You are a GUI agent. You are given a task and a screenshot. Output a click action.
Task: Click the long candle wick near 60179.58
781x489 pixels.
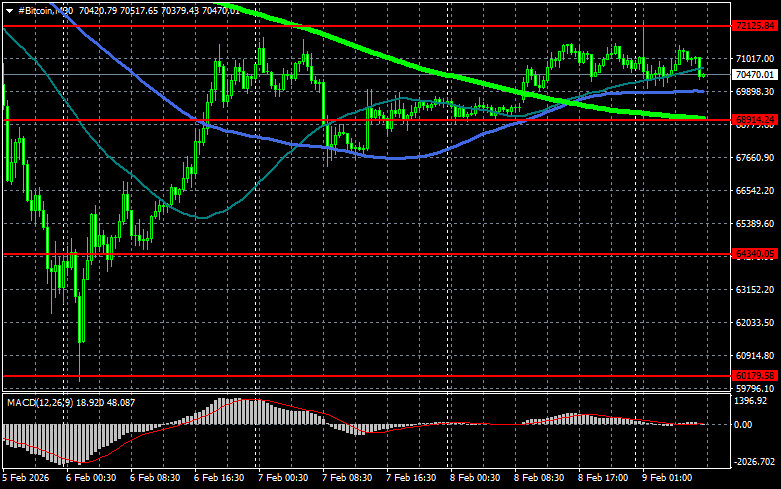click(80, 361)
